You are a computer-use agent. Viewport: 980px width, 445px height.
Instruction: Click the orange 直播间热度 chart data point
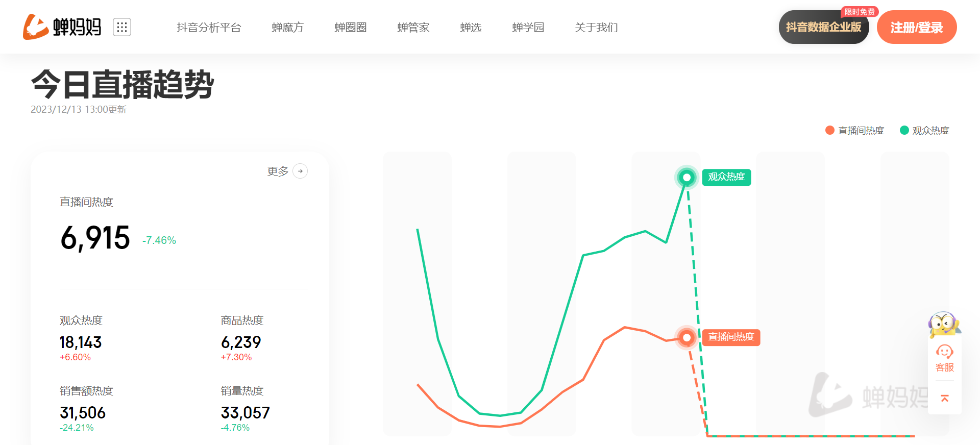687,337
